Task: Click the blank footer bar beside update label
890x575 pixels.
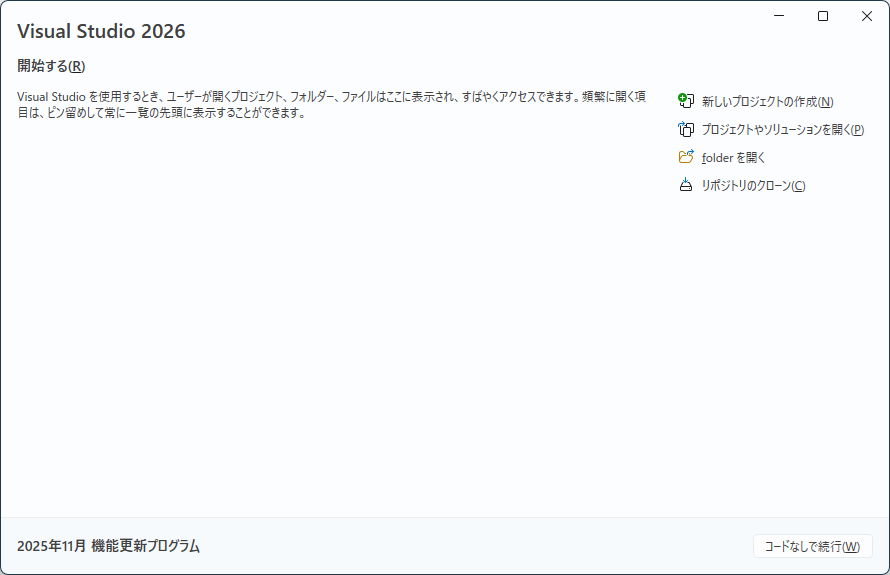Action: tap(470, 546)
